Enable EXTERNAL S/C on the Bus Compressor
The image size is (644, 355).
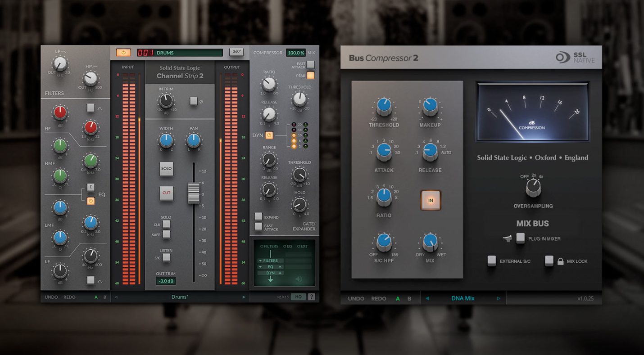492,261
